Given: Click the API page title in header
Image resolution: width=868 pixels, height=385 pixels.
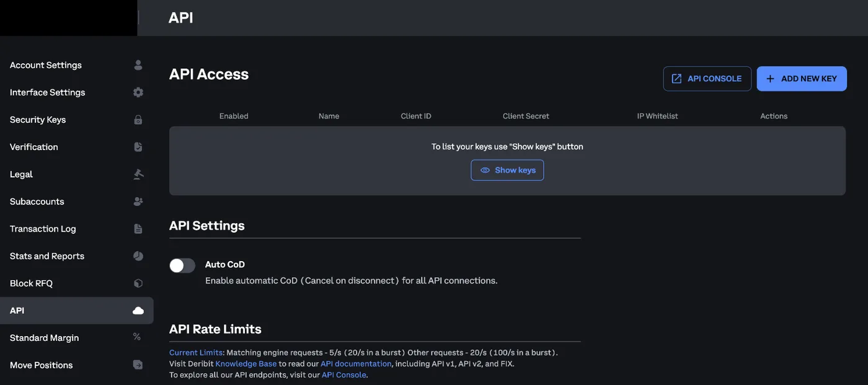Looking at the screenshot, I should point(181,18).
